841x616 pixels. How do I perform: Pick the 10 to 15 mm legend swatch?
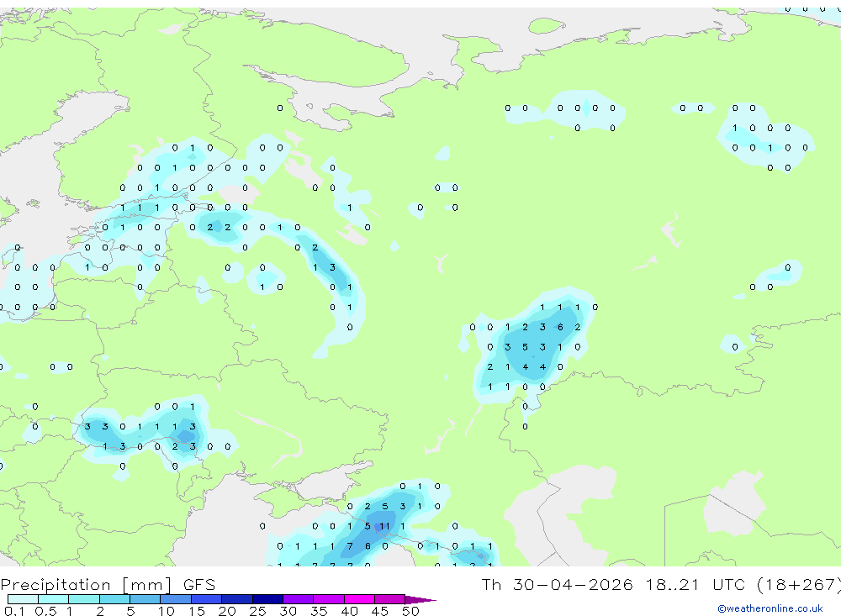coord(176,599)
